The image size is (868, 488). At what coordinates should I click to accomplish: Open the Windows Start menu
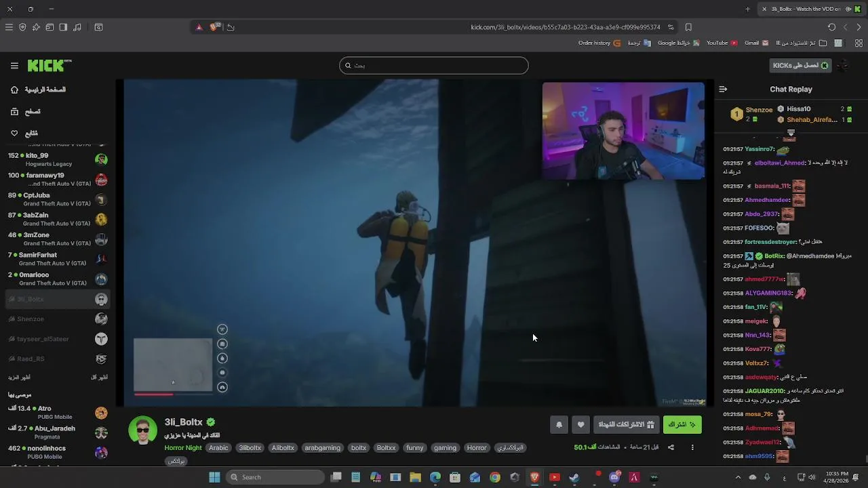coord(214,477)
